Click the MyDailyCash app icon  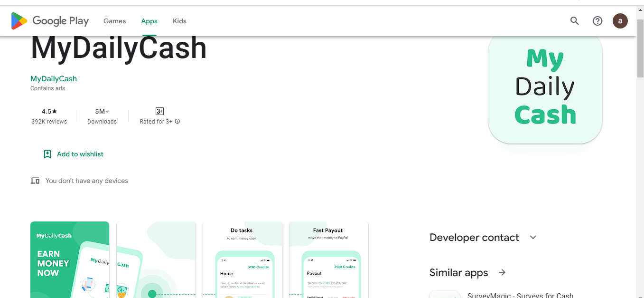[x=545, y=90]
